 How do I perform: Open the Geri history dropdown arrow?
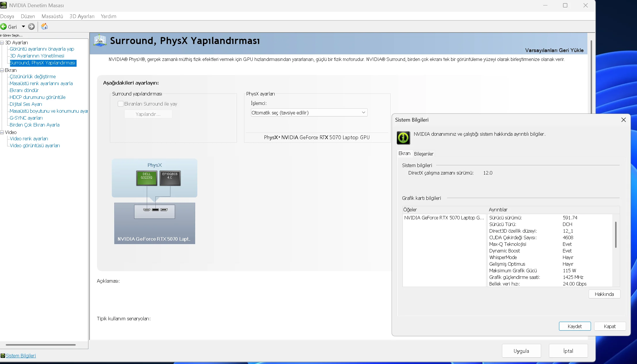(x=23, y=27)
